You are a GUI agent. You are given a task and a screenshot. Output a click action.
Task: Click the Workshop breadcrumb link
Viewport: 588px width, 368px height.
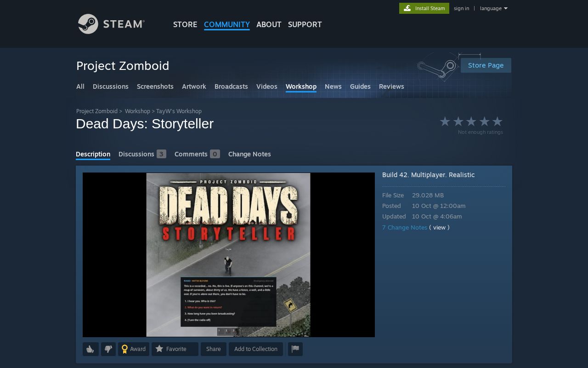[x=137, y=111]
